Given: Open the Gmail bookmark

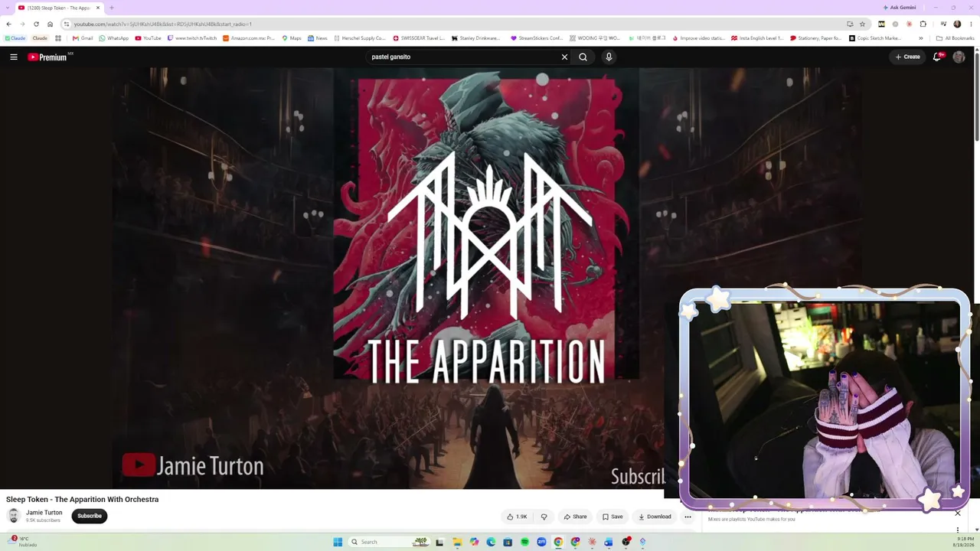Looking at the screenshot, I should (83, 38).
